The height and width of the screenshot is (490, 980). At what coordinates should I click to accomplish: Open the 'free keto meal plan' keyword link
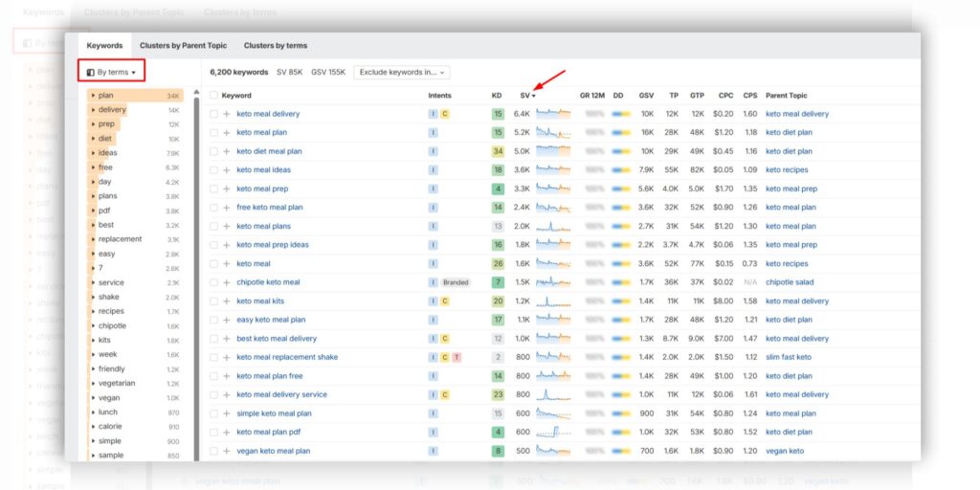coord(270,208)
